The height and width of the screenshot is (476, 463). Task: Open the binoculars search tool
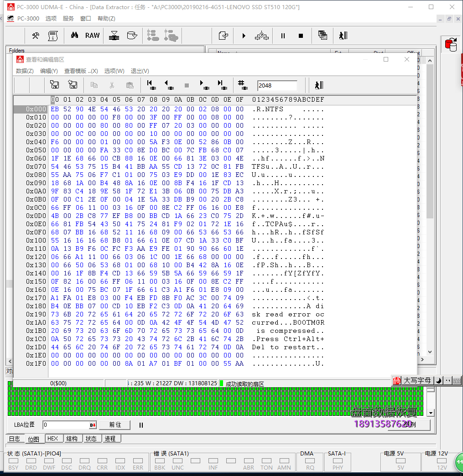tap(74, 36)
